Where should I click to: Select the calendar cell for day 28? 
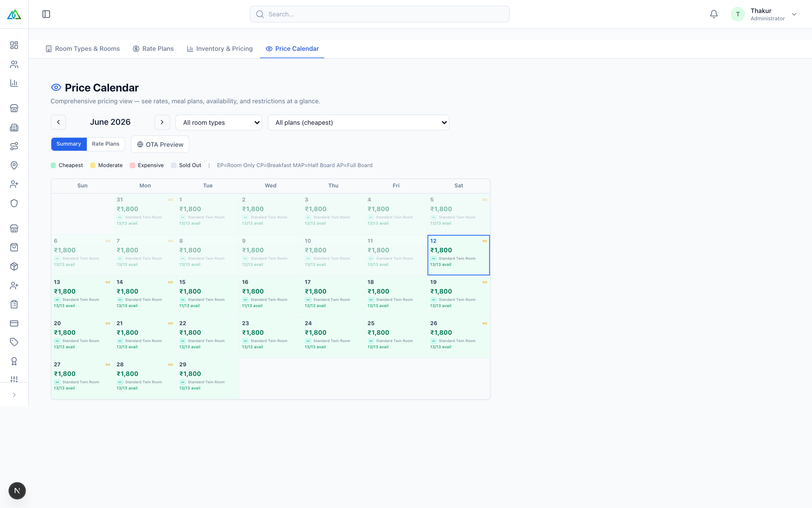point(145,379)
